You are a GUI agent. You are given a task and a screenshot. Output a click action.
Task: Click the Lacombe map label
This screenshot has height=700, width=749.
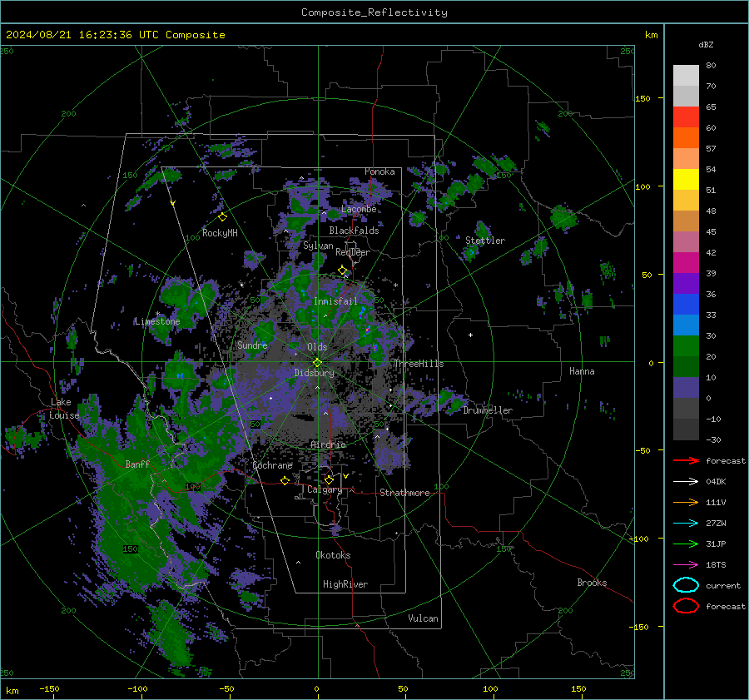(x=359, y=209)
